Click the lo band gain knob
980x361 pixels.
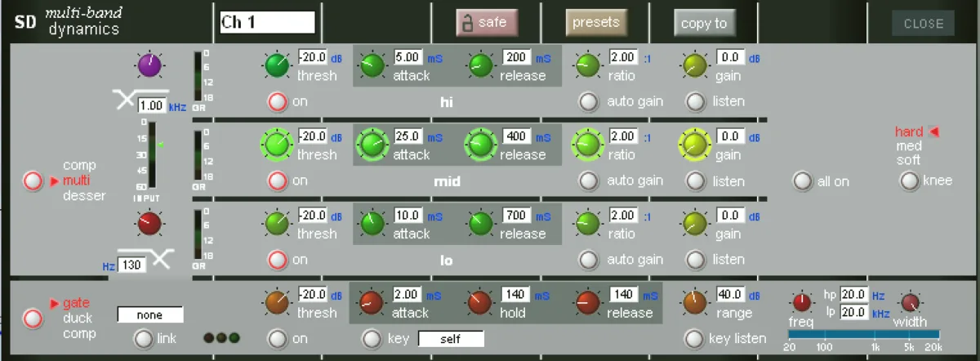(x=695, y=223)
